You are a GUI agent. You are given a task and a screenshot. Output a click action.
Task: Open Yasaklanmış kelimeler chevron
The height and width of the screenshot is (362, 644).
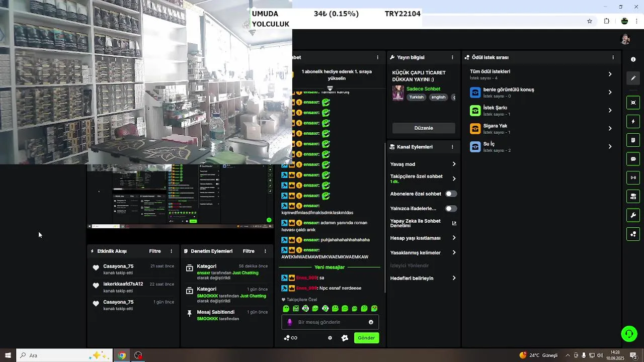point(454,252)
